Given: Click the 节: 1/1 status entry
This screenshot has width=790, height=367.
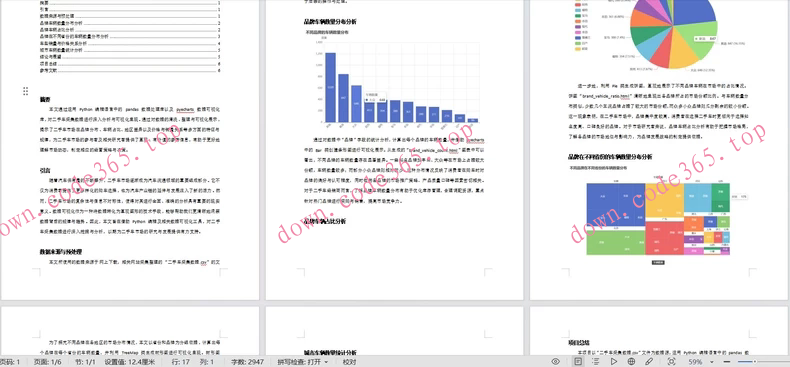Looking at the screenshot, I should pyautogui.click(x=85, y=362).
